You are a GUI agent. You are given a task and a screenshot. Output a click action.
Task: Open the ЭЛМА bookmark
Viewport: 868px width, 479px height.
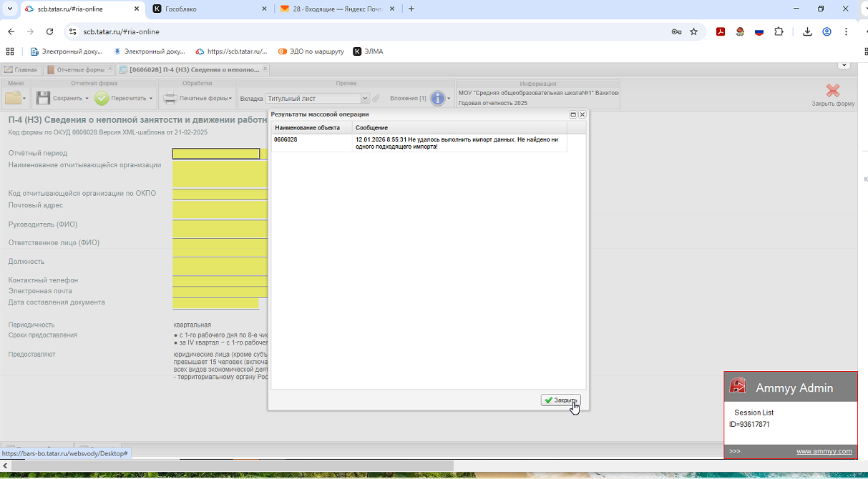click(x=368, y=51)
